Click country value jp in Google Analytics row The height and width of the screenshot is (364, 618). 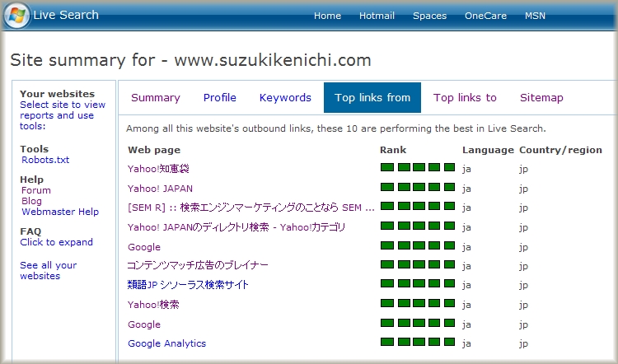tap(523, 344)
